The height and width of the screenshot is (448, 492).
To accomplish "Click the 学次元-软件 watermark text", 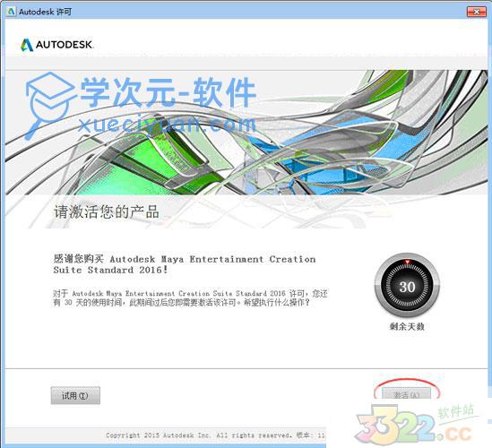I will pyautogui.click(x=168, y=93).
